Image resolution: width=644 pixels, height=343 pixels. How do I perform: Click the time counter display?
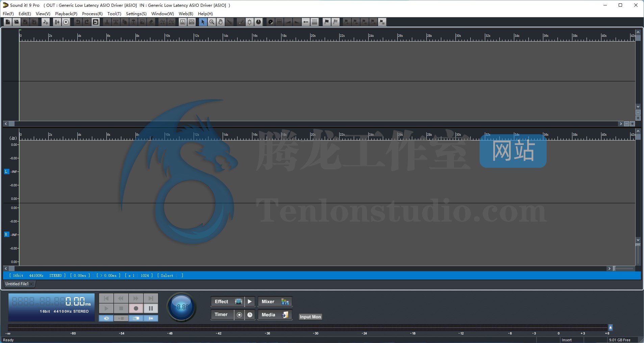click(x=51, y=307)
